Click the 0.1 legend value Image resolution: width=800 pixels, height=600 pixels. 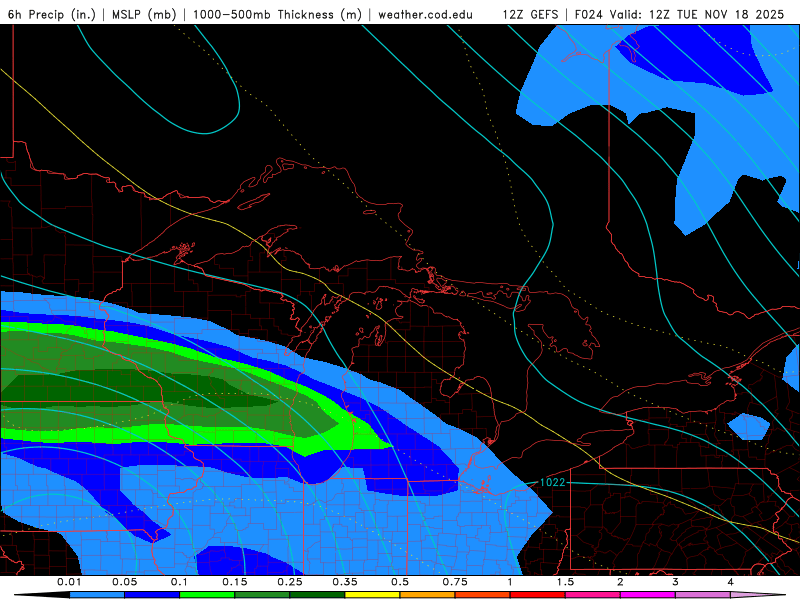point(179,582)
